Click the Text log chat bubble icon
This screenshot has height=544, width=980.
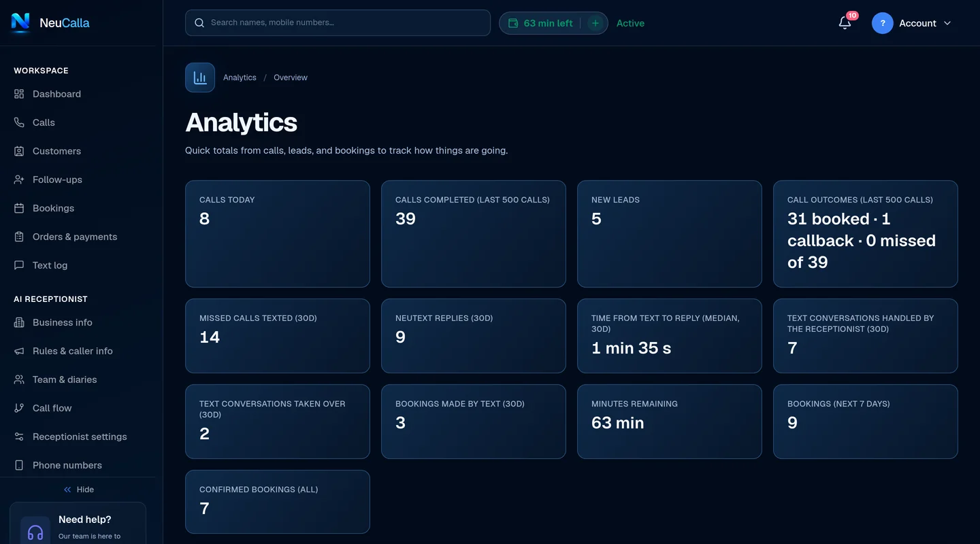pyautogui.click(x=19, y=265)
